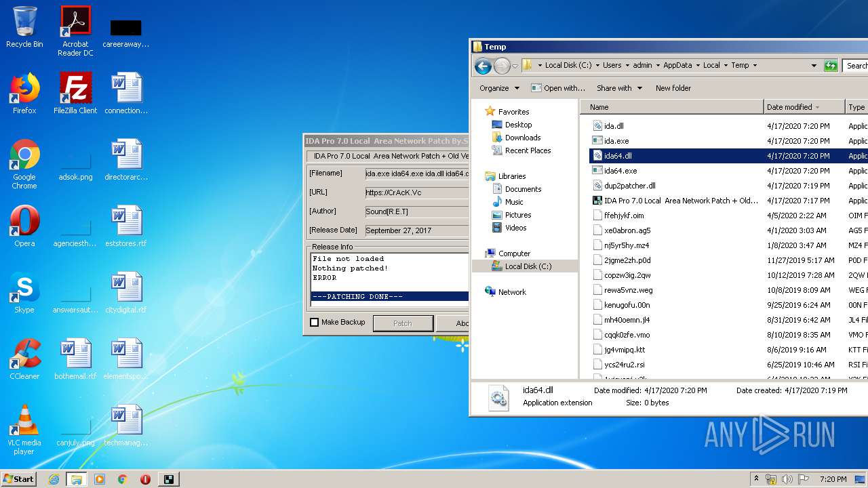This screenshot has width=868, height=488.
Task: Select eststores.rtf document on desktop
Action: pyautogui.click(x=126, y=226)
